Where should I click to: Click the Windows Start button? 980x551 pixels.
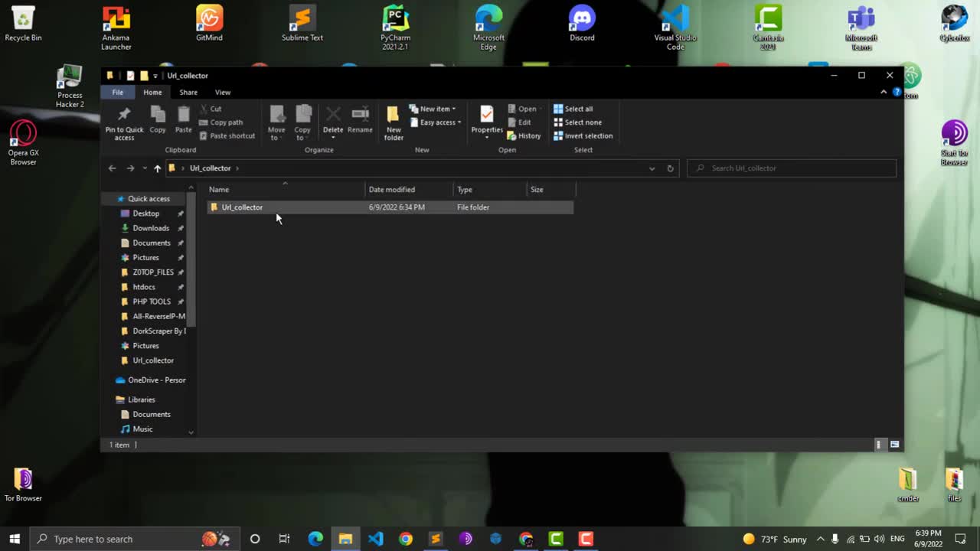click(15, 539)
